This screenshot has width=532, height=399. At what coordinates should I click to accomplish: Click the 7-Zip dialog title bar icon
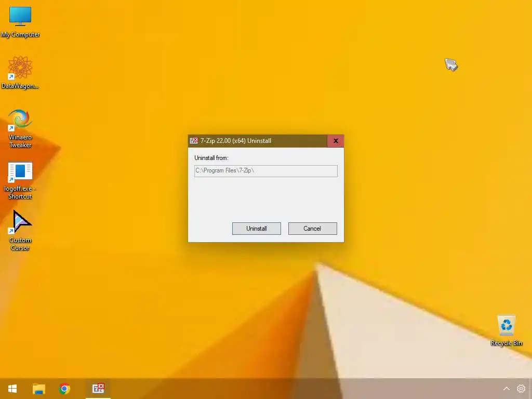coord(194,141)
